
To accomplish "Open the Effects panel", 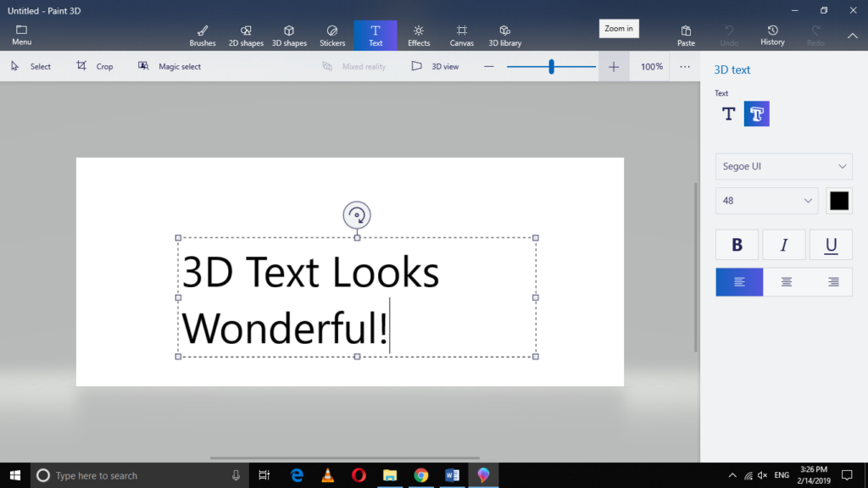I will (x=419, y=36).
